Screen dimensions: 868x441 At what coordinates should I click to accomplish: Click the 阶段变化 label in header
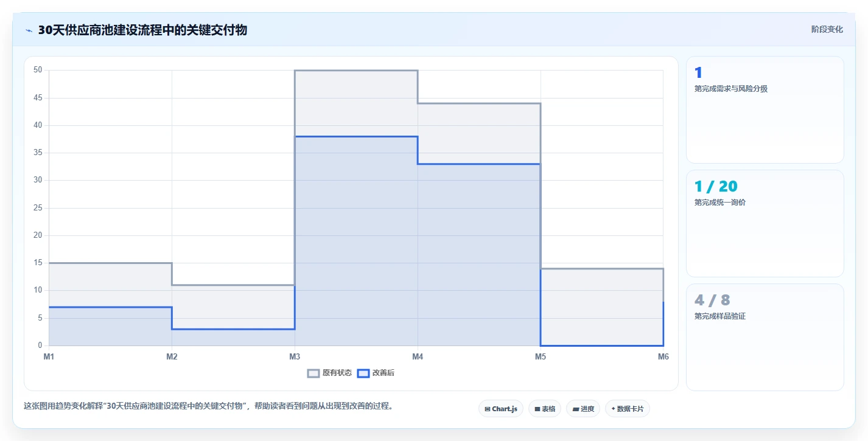click(x=827, y=29)
